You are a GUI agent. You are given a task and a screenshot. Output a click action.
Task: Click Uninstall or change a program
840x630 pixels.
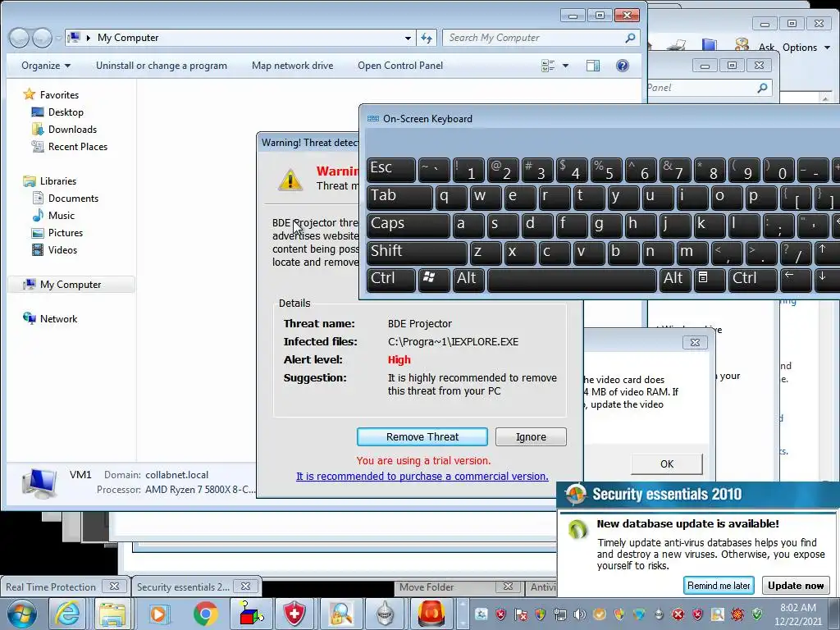162,66
